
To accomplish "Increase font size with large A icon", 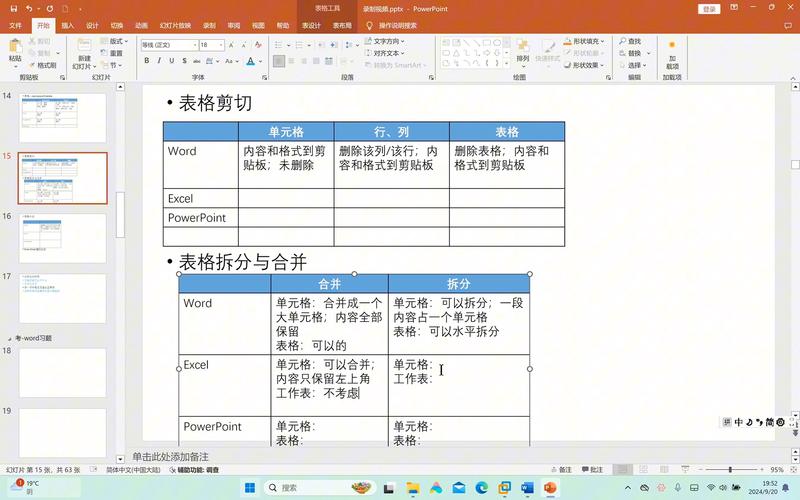I will (231, 45).
